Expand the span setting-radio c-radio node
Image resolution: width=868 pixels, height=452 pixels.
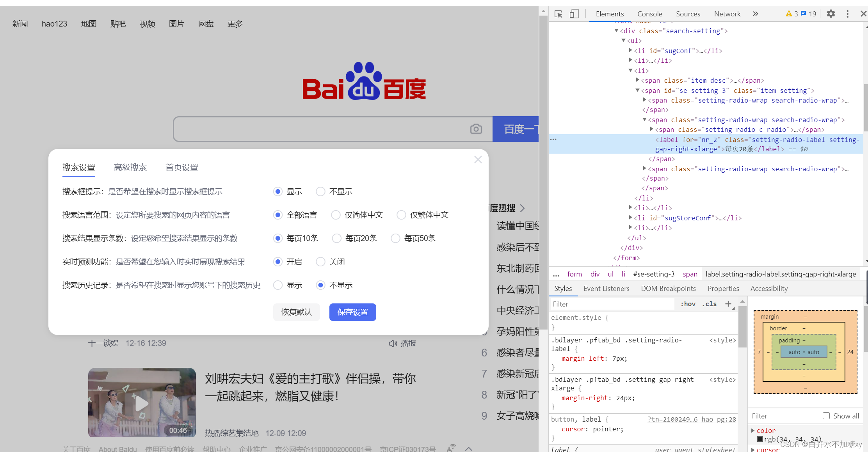[x=651, y=129]
